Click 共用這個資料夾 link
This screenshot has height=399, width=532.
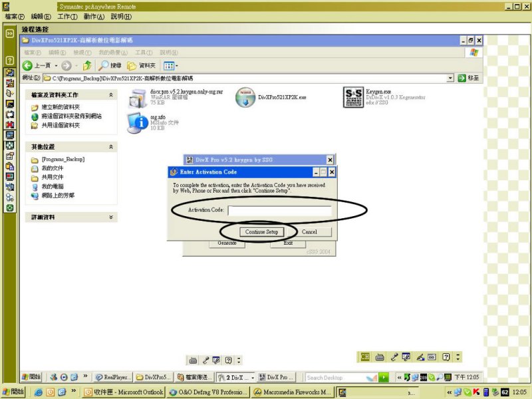point(61,126)
